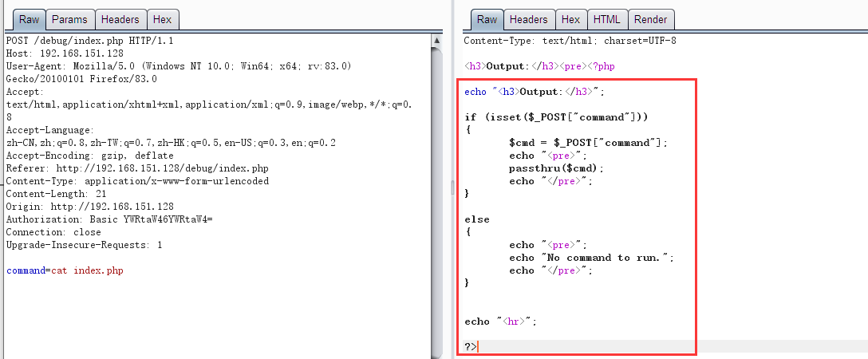Click the echo "<hr>"; line
Image resolution: width=868 pixels, height=359 pixels.
click(500, 322)
